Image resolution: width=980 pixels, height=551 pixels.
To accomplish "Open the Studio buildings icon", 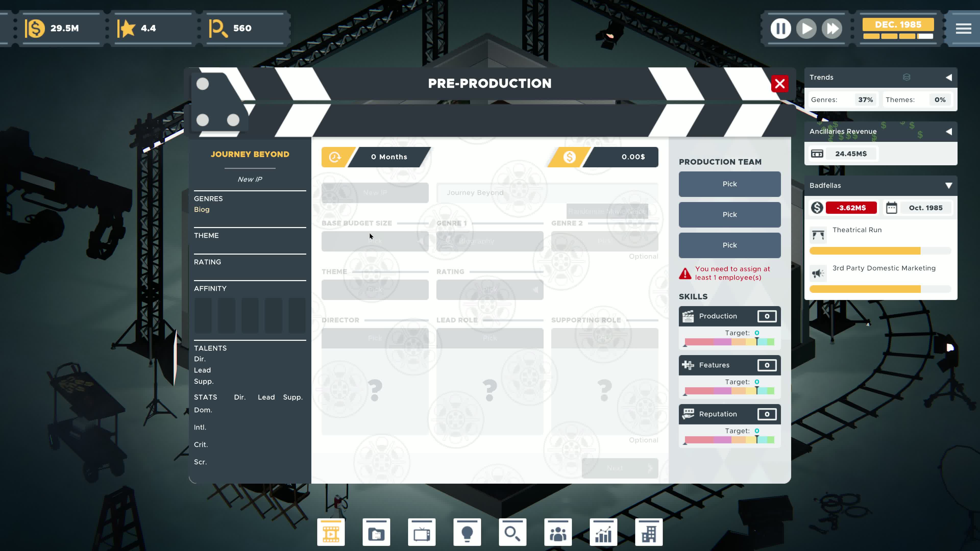I will 649,532.
